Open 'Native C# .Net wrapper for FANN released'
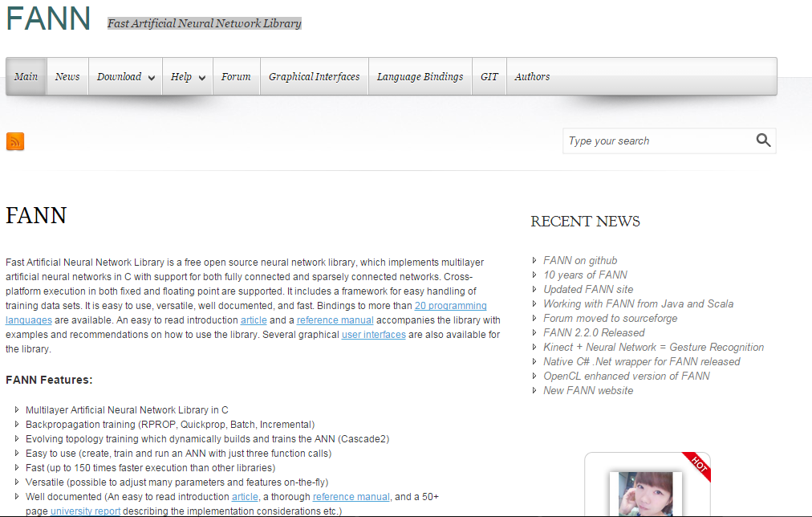This screenshot has height=517, width=812. tap(642, 361)
